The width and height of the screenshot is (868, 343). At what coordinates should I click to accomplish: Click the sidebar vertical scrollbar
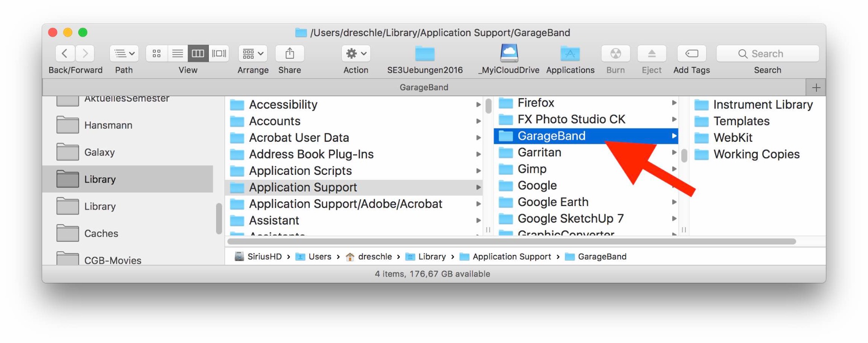(x=219, y=219)
